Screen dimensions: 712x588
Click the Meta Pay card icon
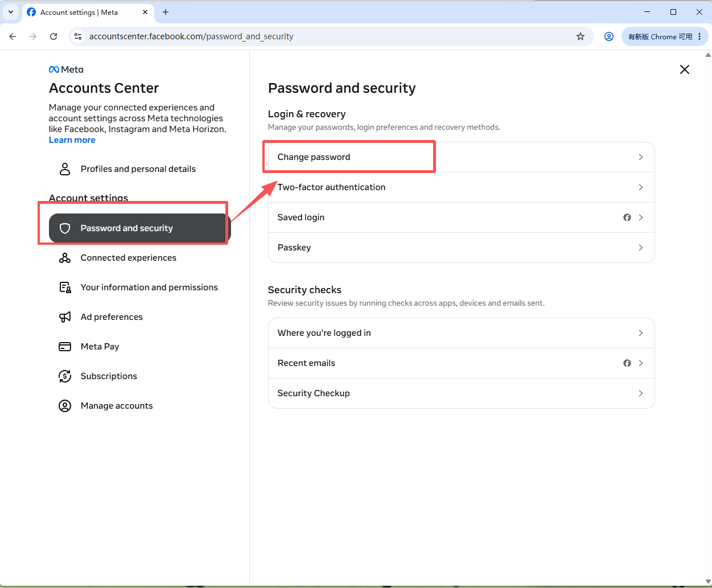pyautogui.click(x=65, y=347)
